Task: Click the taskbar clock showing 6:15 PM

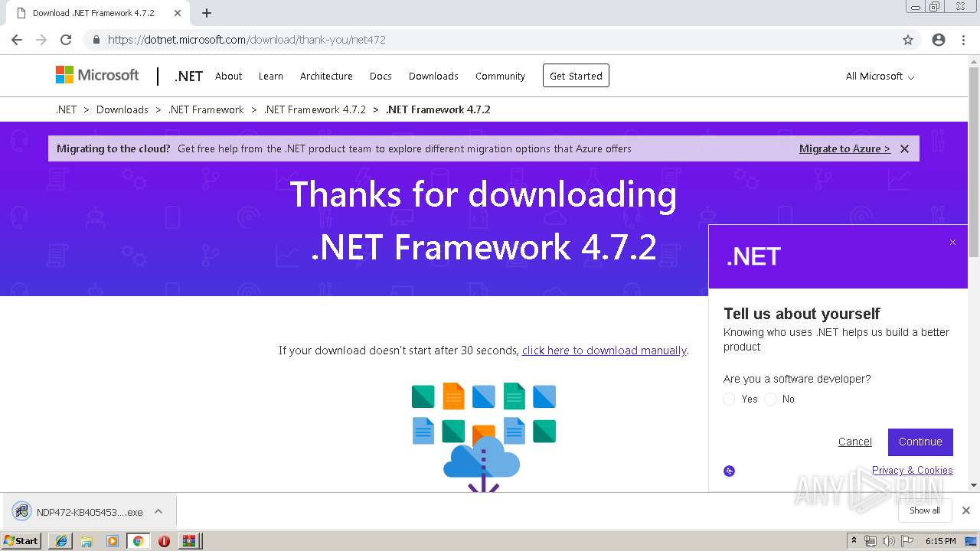Action: (x=940, y=541)
